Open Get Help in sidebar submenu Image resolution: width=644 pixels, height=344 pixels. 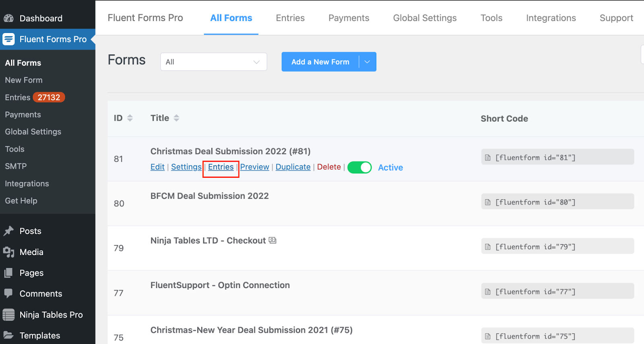coord(21,201)
